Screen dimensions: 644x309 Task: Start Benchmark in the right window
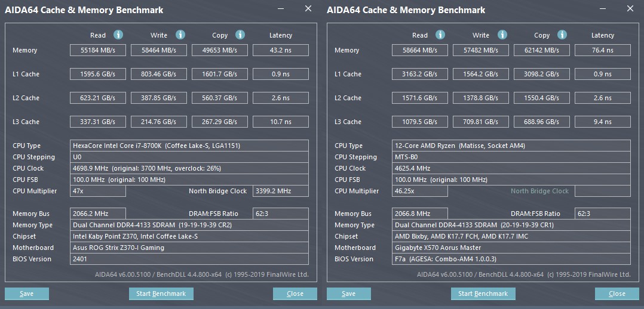click(x=483, y=293)
